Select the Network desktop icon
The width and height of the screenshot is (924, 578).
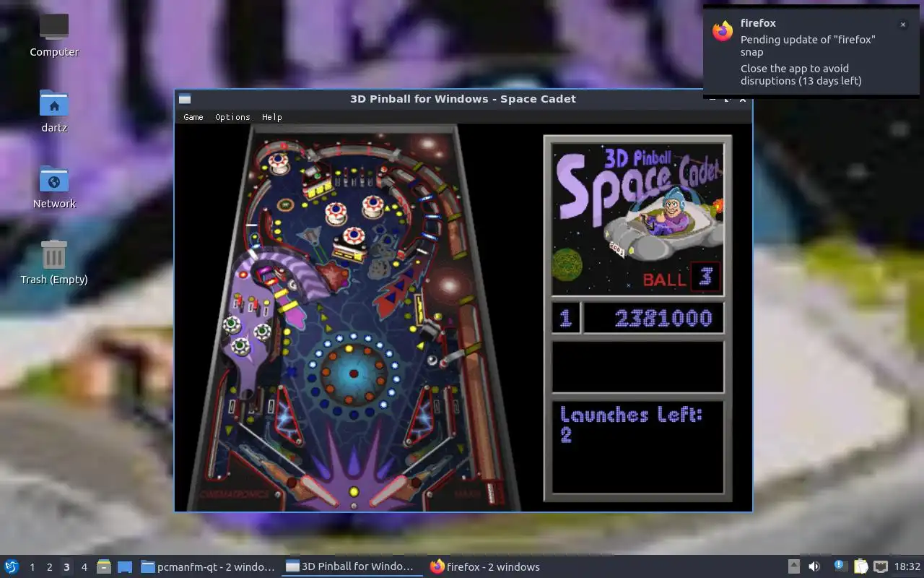(x=54, y=187)
